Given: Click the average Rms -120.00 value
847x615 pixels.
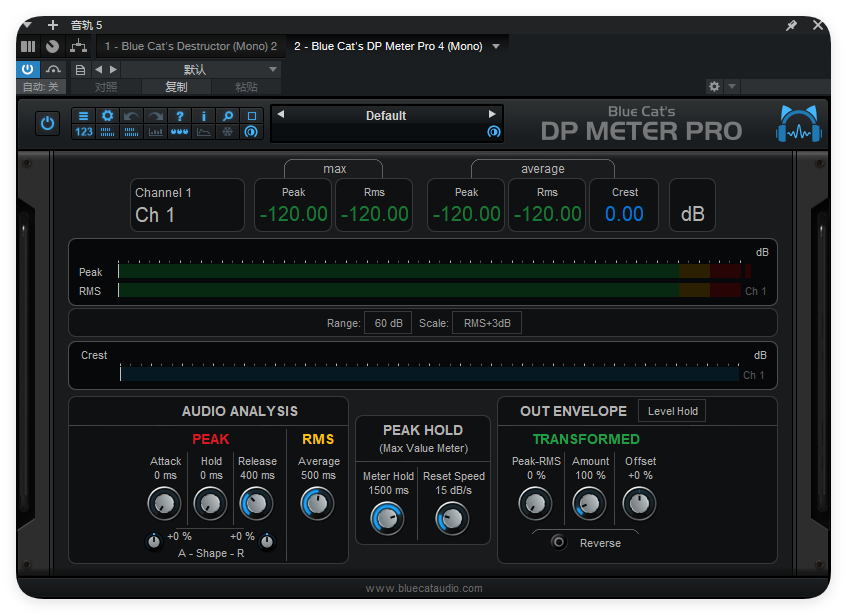Looking at the screenshot, I should pyautogui.click(x=547, y=214).
